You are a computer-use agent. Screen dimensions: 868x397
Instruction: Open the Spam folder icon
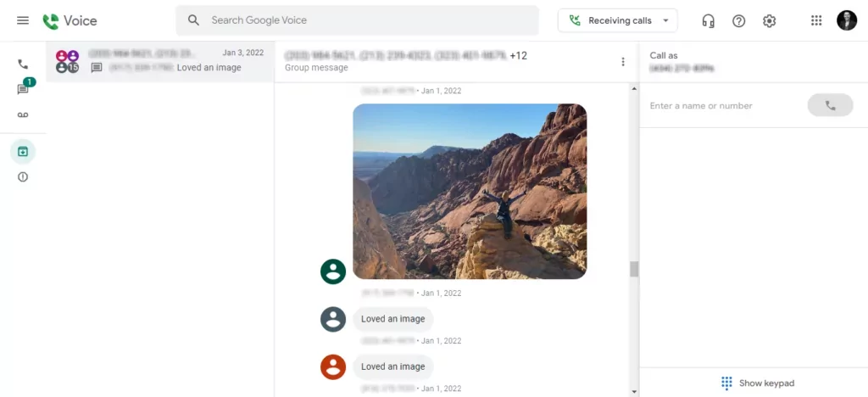23,177
